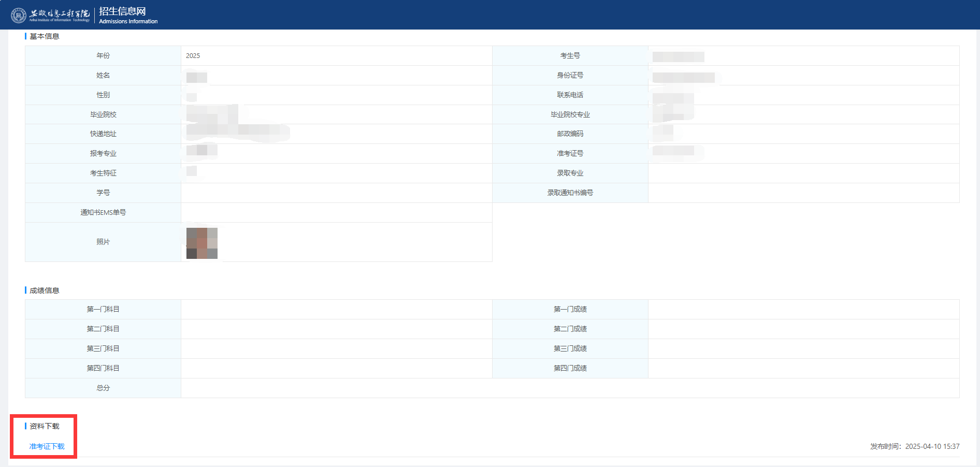Image resolution: width=980 pixels, height=467 pixels.
Task: Click the 总分 label cell
Action: [x=103, y=388]
